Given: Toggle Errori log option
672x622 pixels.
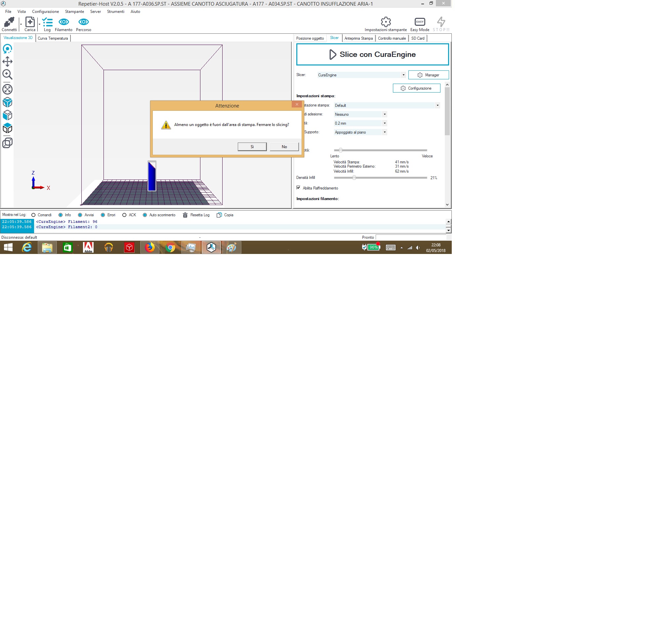Looking at the screenshot, I should (x=103, y=215).
